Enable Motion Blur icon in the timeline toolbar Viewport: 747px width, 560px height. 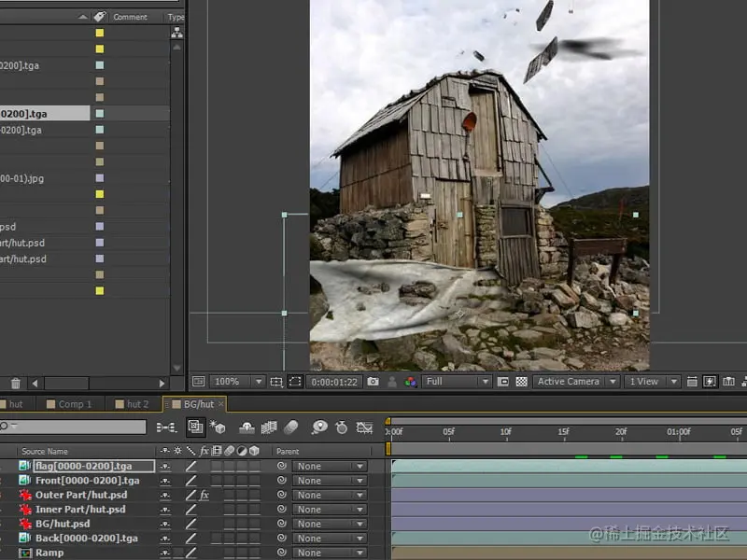pyautogui.click(x=290, y=427)
